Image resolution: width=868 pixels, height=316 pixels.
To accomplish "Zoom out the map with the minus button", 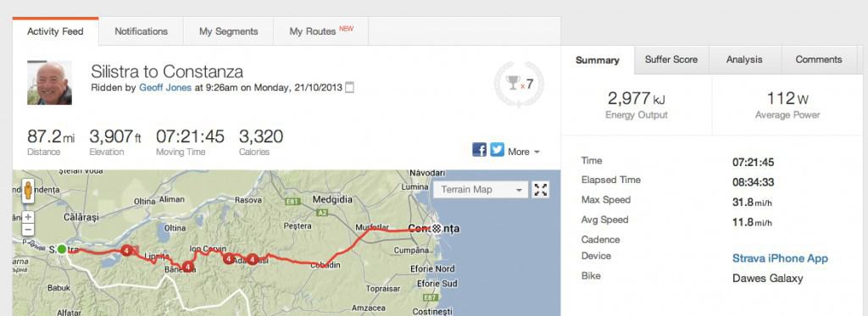I will tap(28, 230).
